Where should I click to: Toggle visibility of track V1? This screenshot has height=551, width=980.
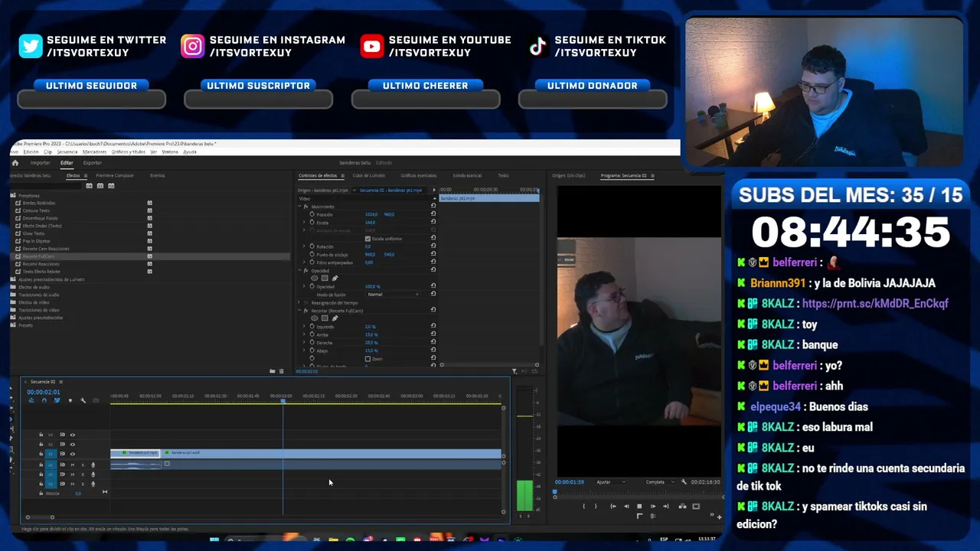pyautogui.click(x=73, y=454)
